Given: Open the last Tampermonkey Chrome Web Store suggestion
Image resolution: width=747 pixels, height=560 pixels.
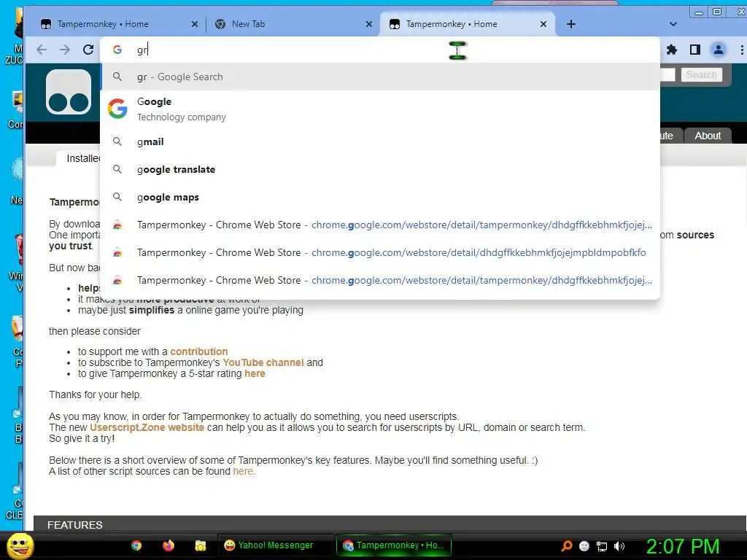Looking at the screenshot, I should (x=380, y=280).
